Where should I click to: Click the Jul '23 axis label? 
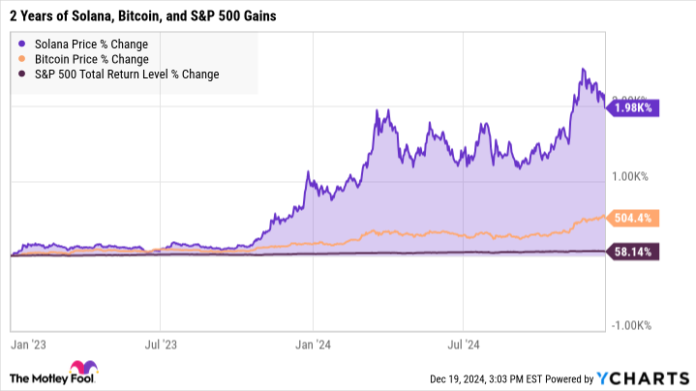point(161,345)
